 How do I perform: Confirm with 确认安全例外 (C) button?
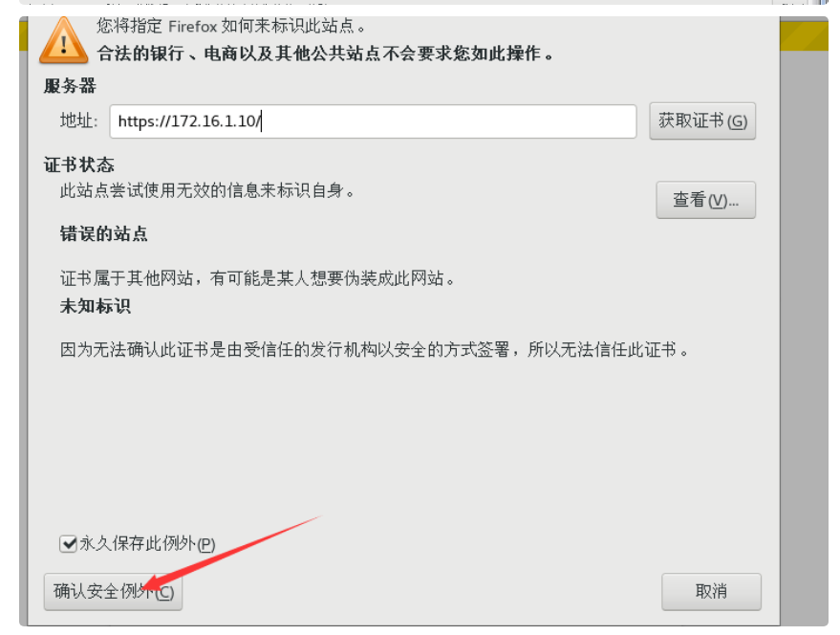[x=113, y=592]
